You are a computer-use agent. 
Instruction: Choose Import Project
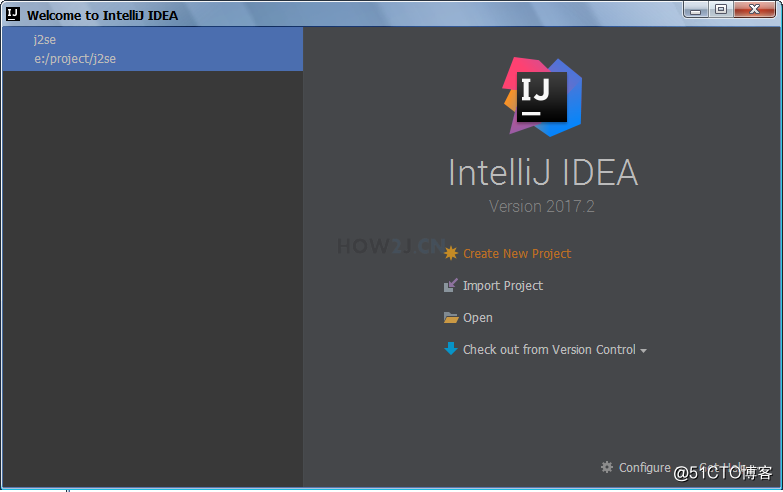pos(502,286)
